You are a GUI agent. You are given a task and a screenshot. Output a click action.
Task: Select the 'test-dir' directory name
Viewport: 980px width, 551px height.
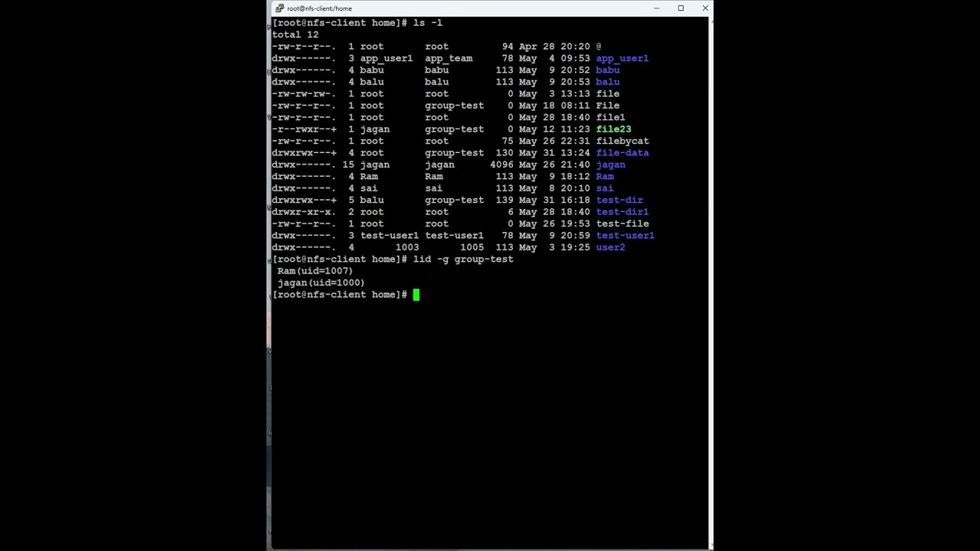coord(619,200)
